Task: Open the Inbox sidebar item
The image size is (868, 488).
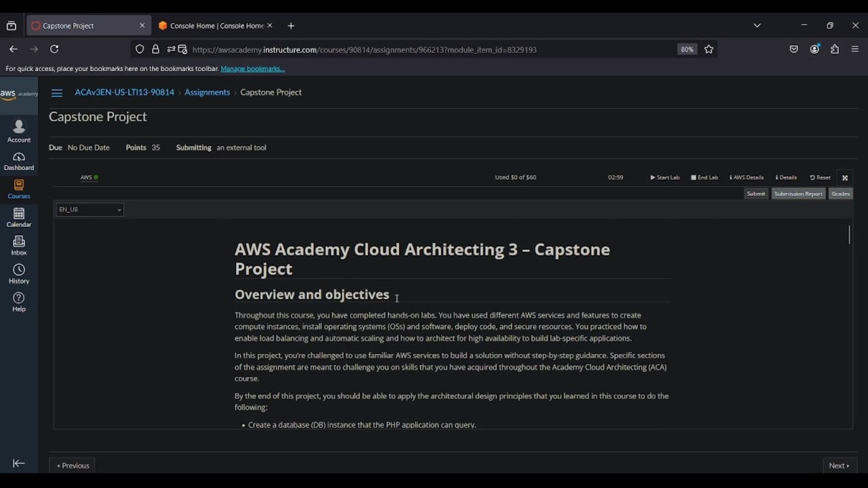Action: click(x=19, y=245)
